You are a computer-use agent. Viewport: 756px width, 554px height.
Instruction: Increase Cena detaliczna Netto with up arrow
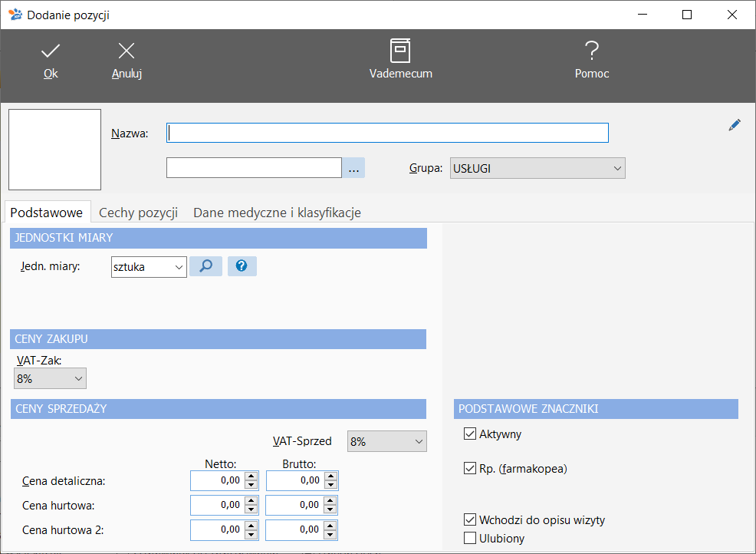tap(251, 476)
